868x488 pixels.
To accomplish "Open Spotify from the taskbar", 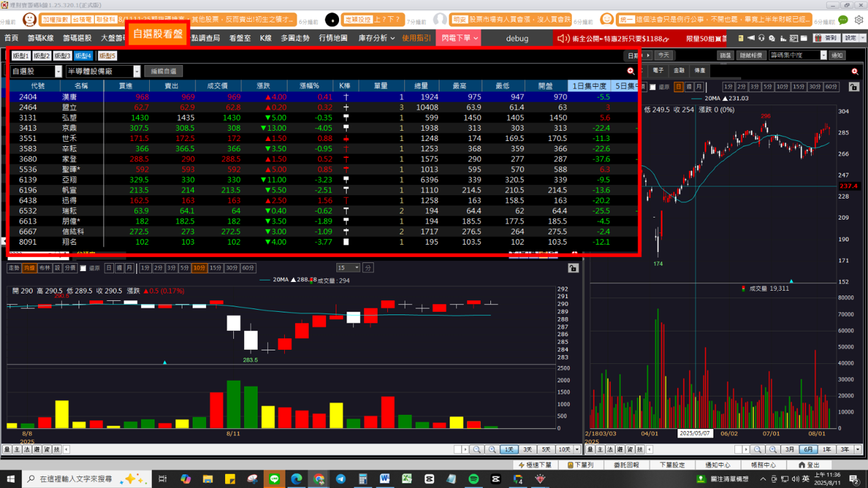I will [474, 479].
